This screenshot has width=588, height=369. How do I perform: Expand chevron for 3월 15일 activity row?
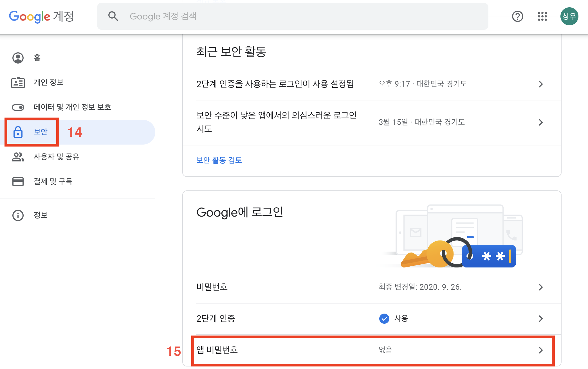point(541,122)
